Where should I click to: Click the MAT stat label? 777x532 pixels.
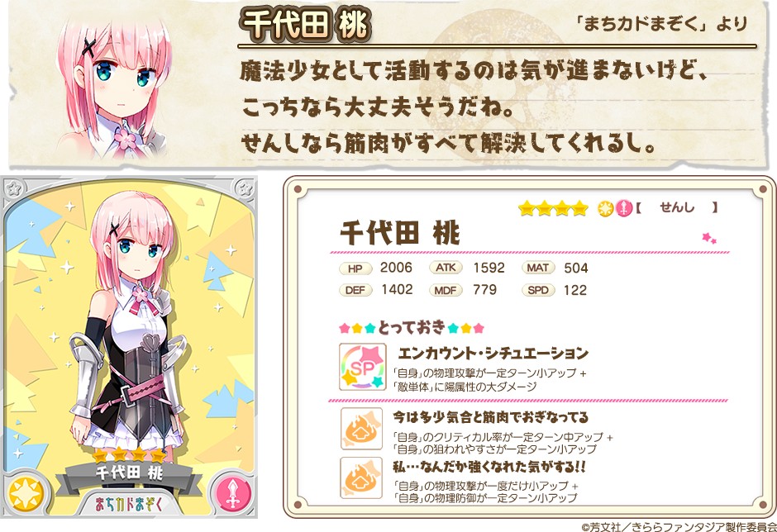pos(537,268)
